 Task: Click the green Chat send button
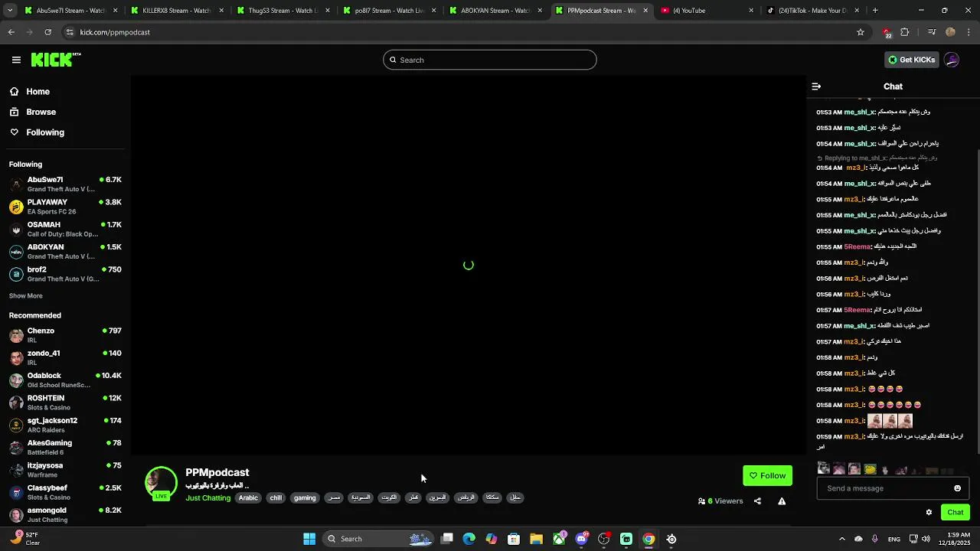[955, 513]
